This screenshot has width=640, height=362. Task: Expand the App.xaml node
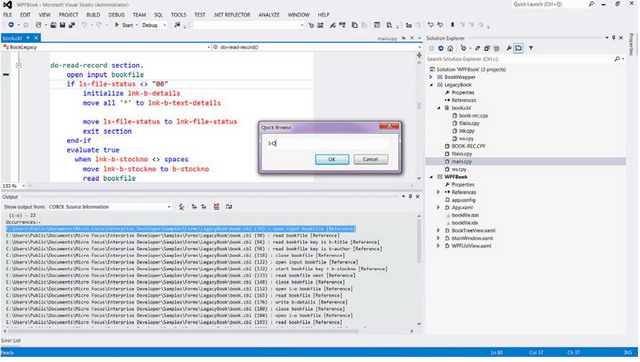pyautogui.click(x=439, y=208)
